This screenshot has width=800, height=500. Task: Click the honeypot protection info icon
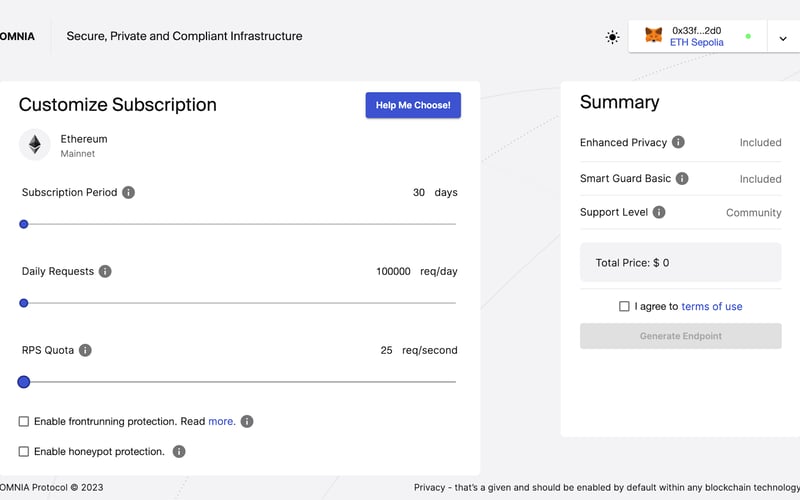pyautogui.click(x=179, y=452)
